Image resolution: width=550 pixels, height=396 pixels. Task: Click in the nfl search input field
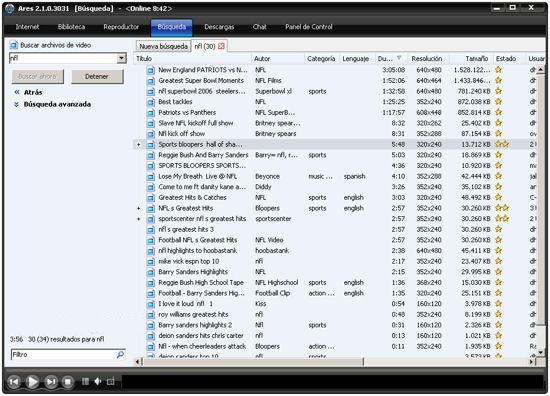63,58
